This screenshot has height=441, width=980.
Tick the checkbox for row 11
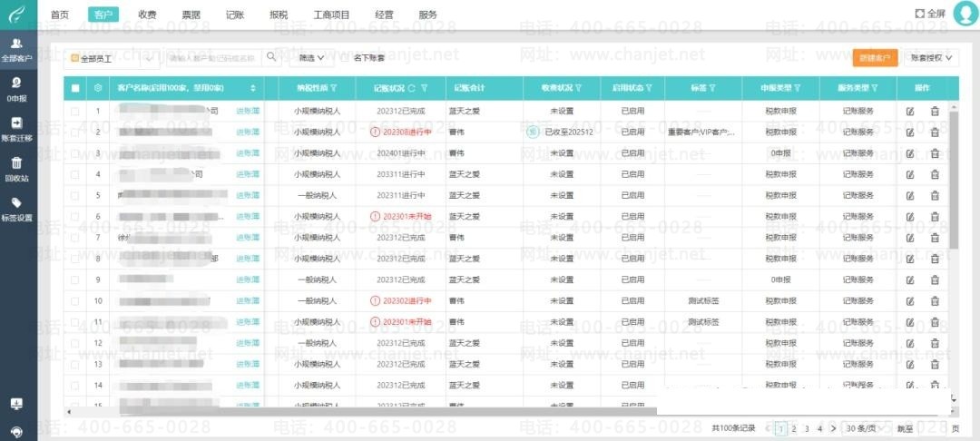point(75,322)
